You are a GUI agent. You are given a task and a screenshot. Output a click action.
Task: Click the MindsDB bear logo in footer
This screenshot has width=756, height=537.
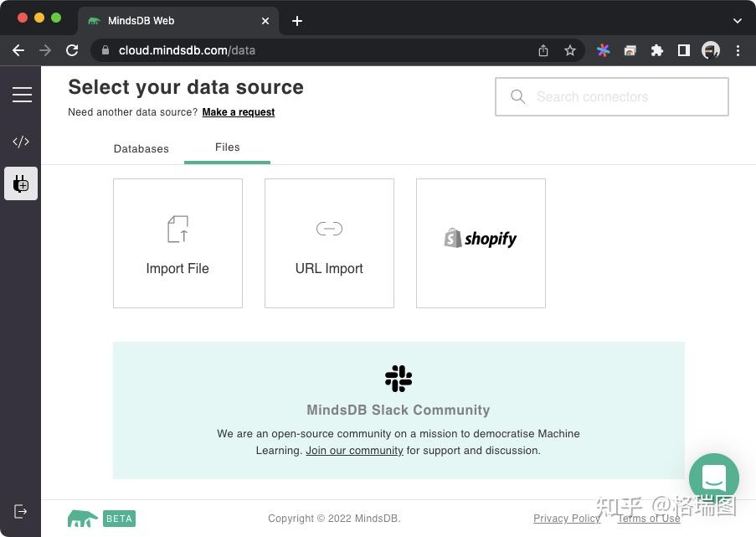[x=82, y=519]
